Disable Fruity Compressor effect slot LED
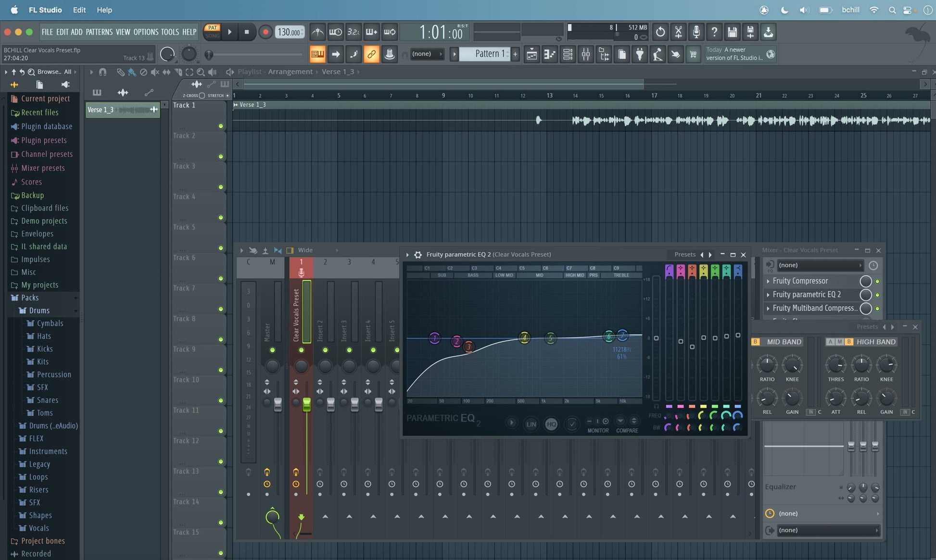 click(877, 281)
